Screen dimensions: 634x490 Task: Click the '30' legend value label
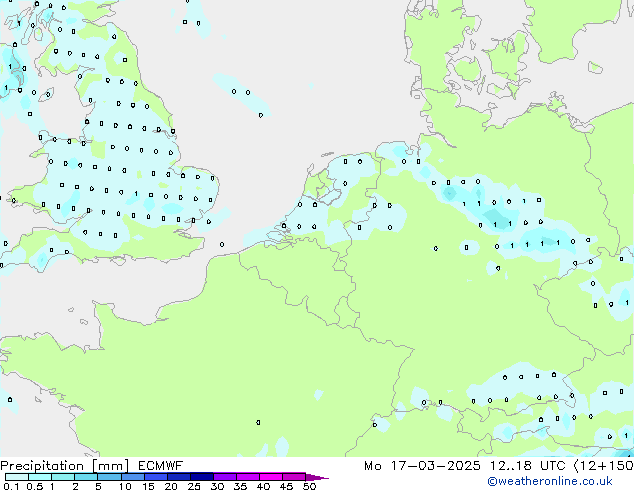click(x=217, y=486)
